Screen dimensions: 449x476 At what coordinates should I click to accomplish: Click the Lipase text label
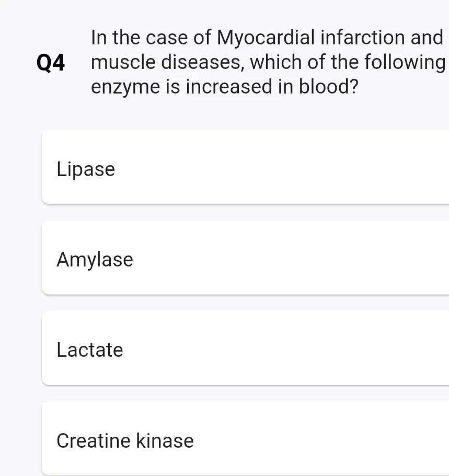[x=86, y=169]
